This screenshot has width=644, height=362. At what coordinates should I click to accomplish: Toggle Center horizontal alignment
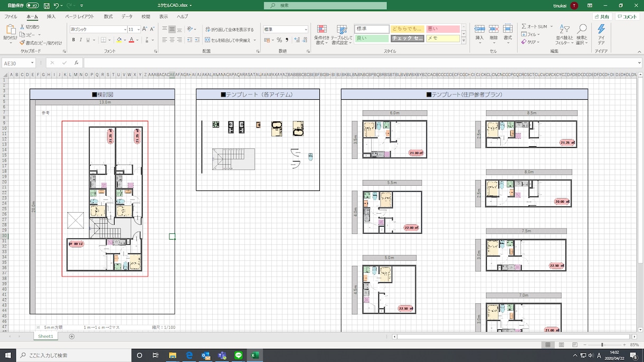172,40
